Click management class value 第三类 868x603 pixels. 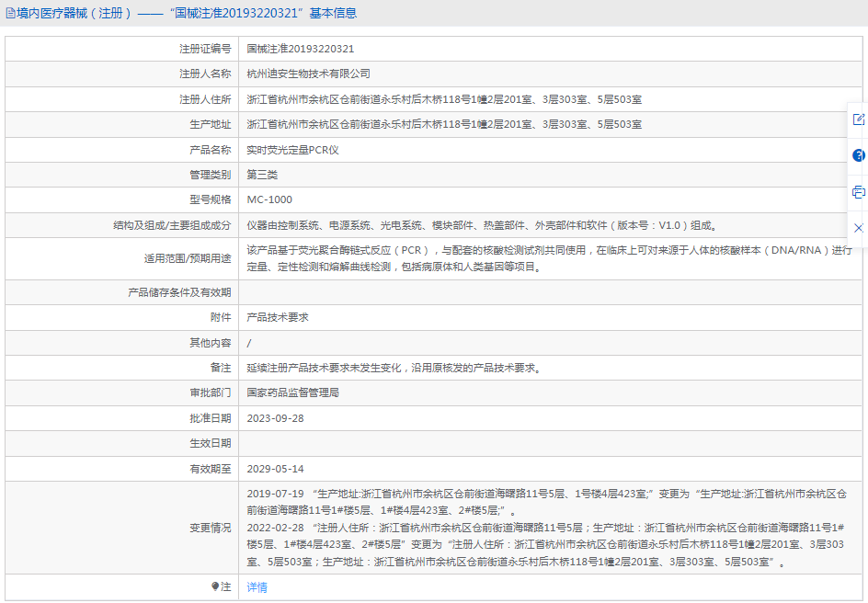tap(262, 175)
